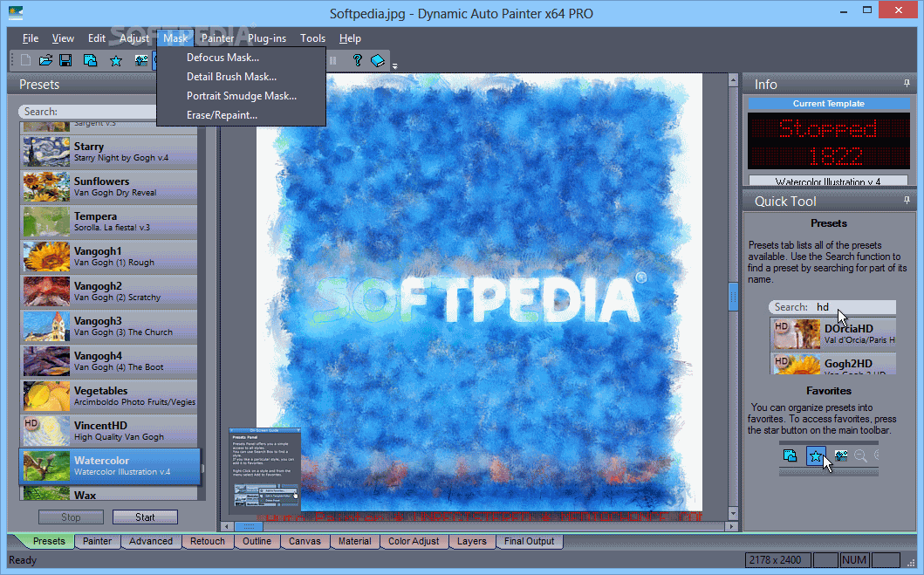The width and height of the screenshot is (924, 575).
Task: Open the File menu
Action: [31, 38]
